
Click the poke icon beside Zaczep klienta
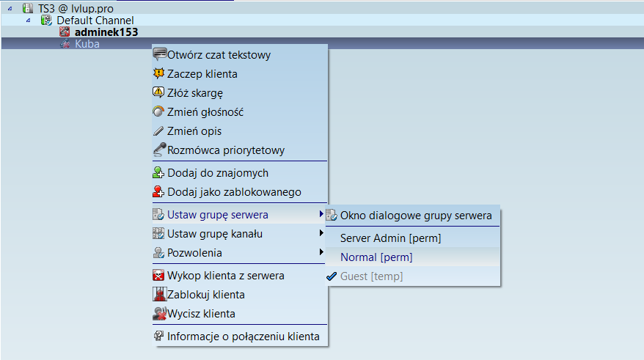point(158,73)
